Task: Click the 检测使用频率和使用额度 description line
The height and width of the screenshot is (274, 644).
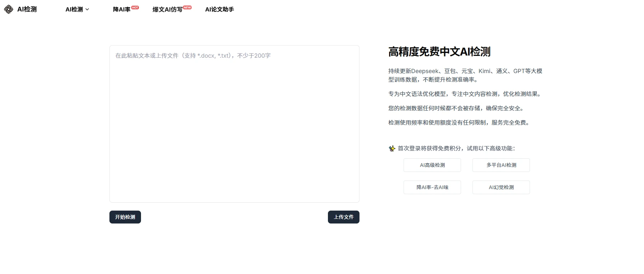Action: pos(460,122)
